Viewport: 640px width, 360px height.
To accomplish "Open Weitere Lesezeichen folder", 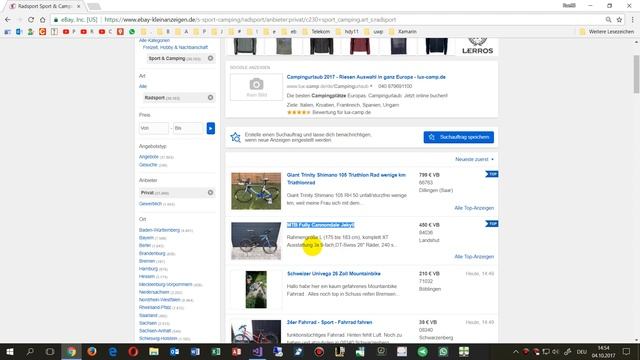I will tap(607, 31).
